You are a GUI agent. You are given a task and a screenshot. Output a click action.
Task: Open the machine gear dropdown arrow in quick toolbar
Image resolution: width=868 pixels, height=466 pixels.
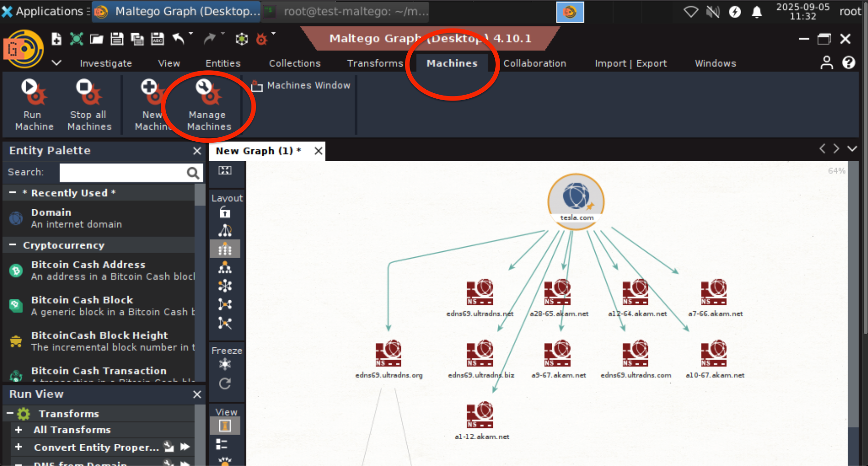pyautogui.click(x=273, y=34)
